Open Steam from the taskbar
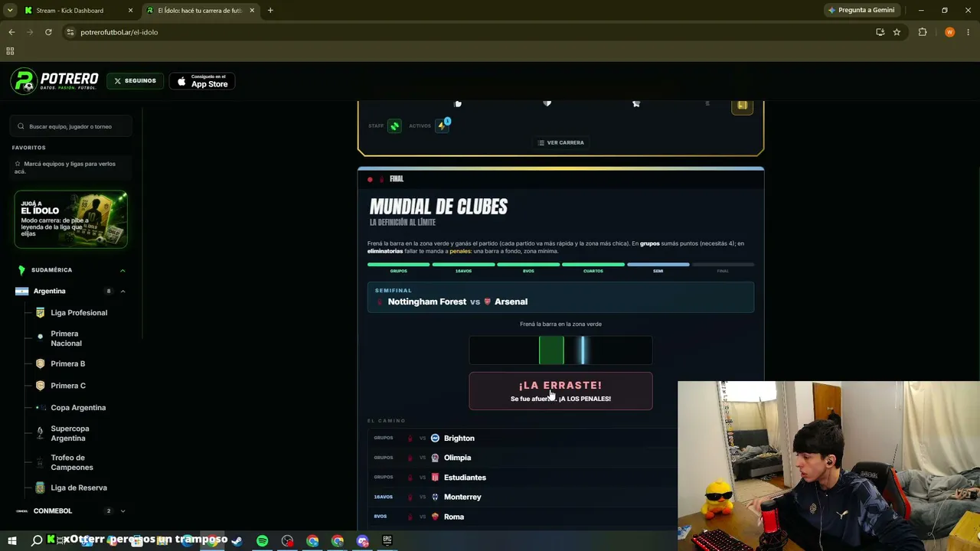The image size is (980, 551). [x=237, y=541]
